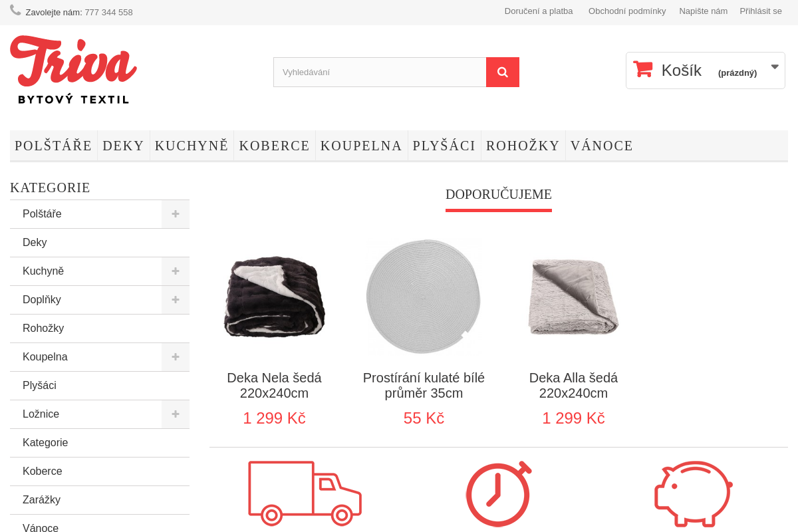The image size is (798, 532).
Task: Open KUCHYNĚ in main navigation bar
Action: pyautogui.click(x=192, y=146)
